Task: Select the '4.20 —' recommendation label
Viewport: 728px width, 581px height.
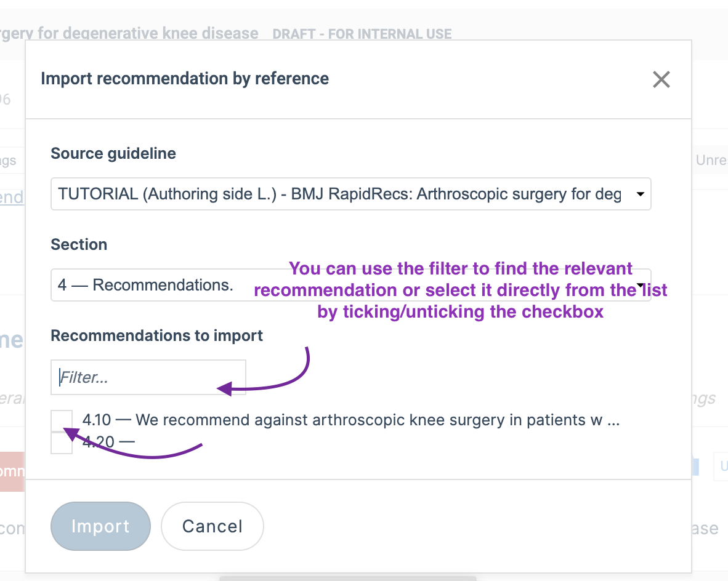Action: click(x=108, y=442)
